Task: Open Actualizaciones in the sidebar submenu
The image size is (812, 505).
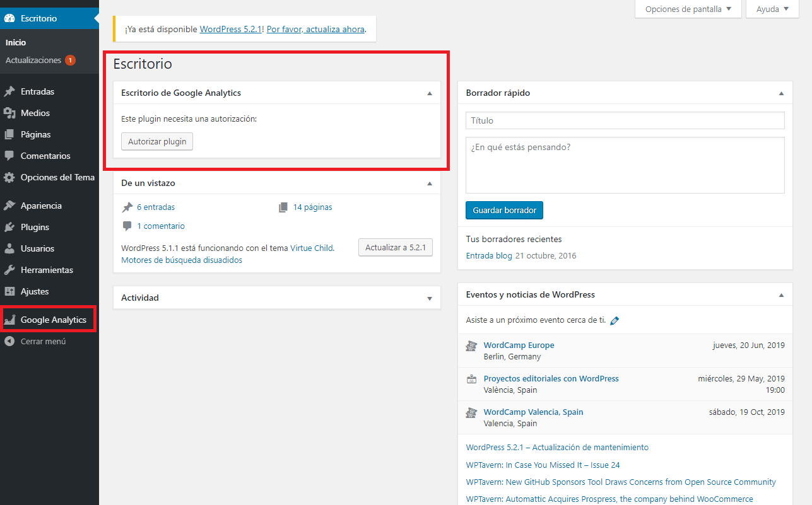Action: [x=33, y=61]
